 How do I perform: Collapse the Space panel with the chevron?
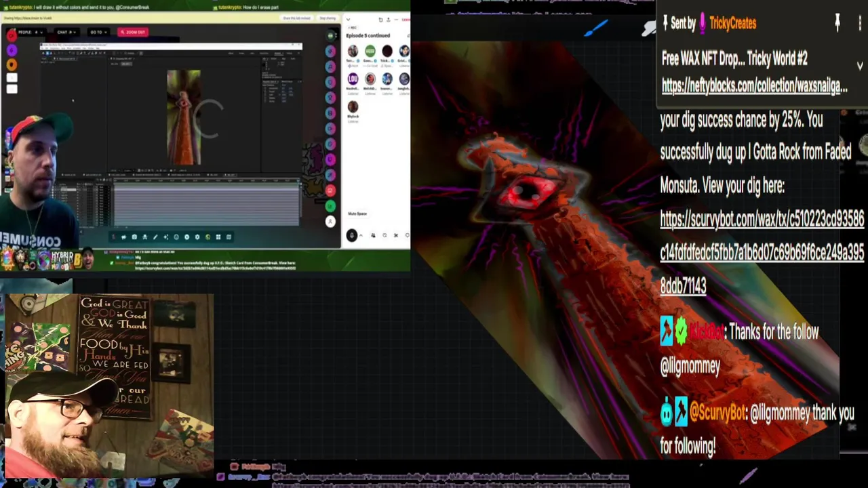click(x=348, y=20)
